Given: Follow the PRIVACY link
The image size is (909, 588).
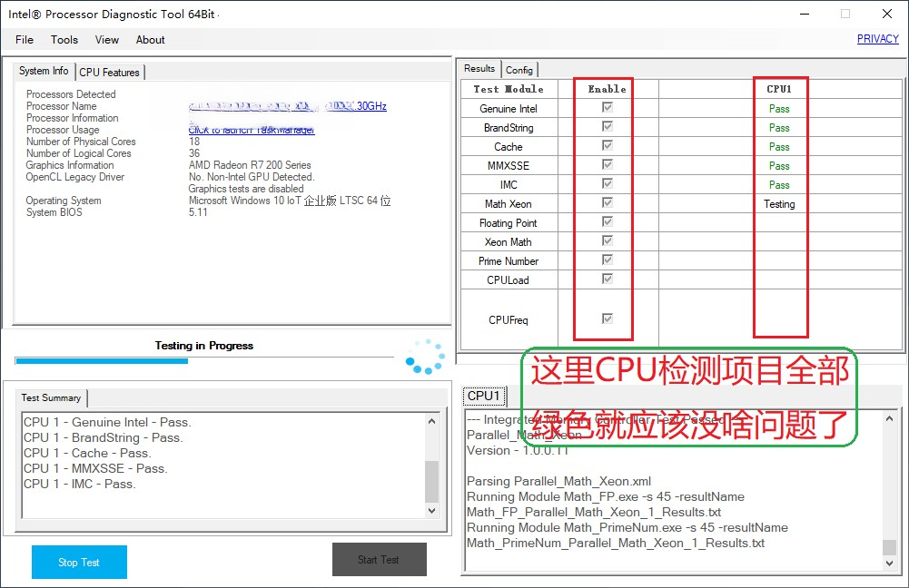Looking at the screenshot, I should (x=878, y=39).
